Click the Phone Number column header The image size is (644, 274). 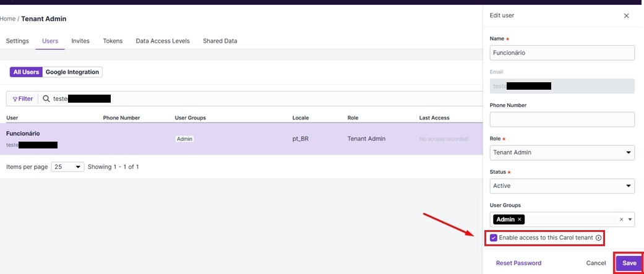click(x=122, y=118)
